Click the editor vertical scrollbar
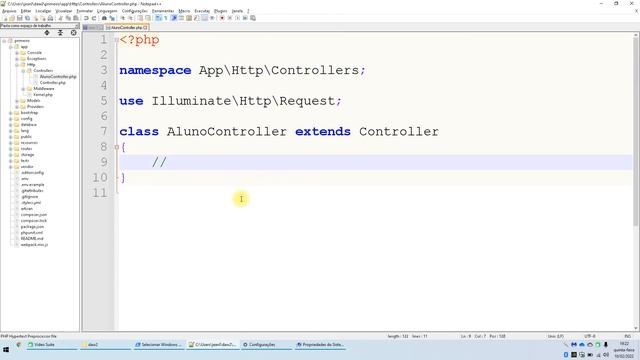 point(636,131)
